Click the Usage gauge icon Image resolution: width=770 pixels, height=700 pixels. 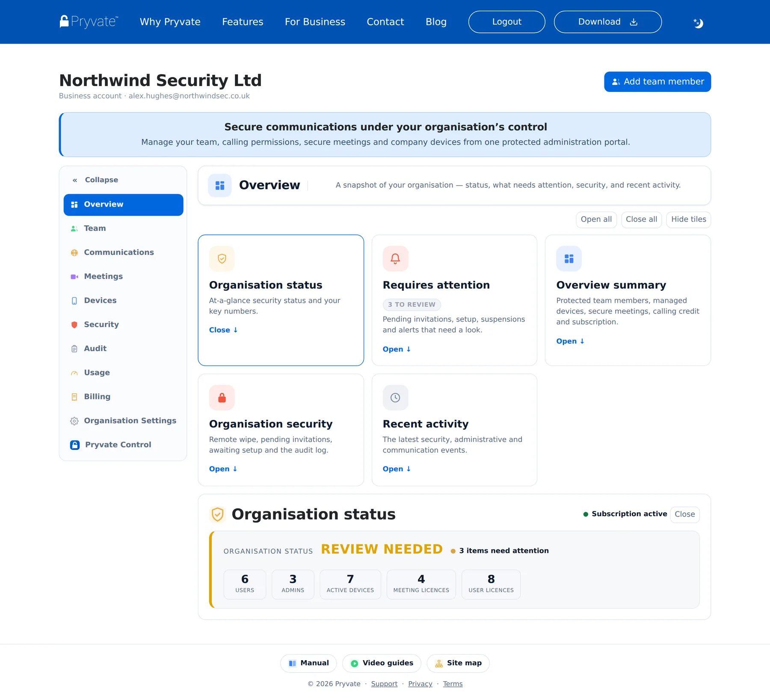coord(74,373)
